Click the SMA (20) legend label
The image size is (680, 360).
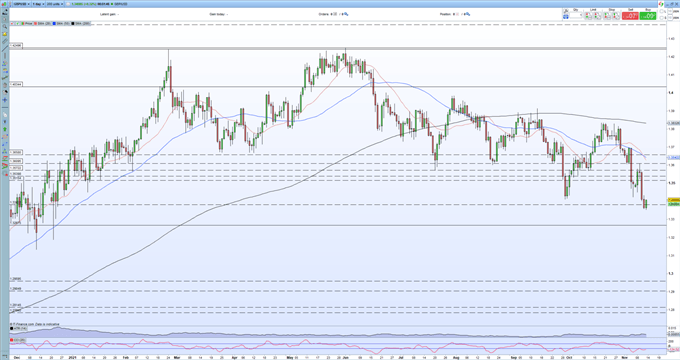point(44,23)
